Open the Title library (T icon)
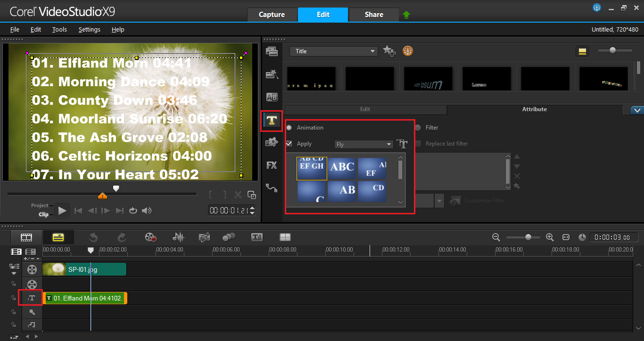This screenshot has width=644, height=341. (x=272, y=120)
